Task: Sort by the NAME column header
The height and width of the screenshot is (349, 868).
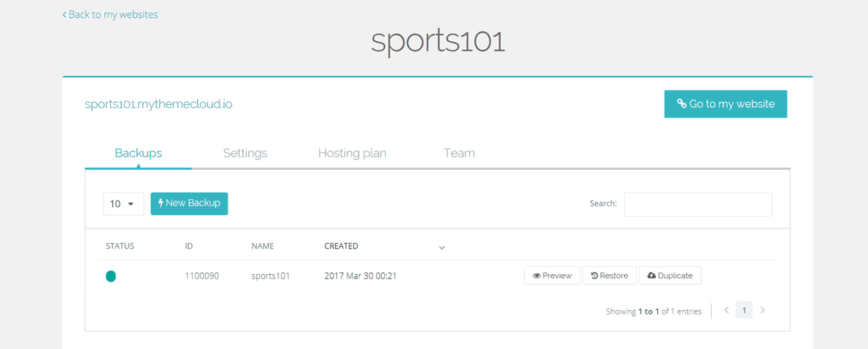Action: (262, 246)
